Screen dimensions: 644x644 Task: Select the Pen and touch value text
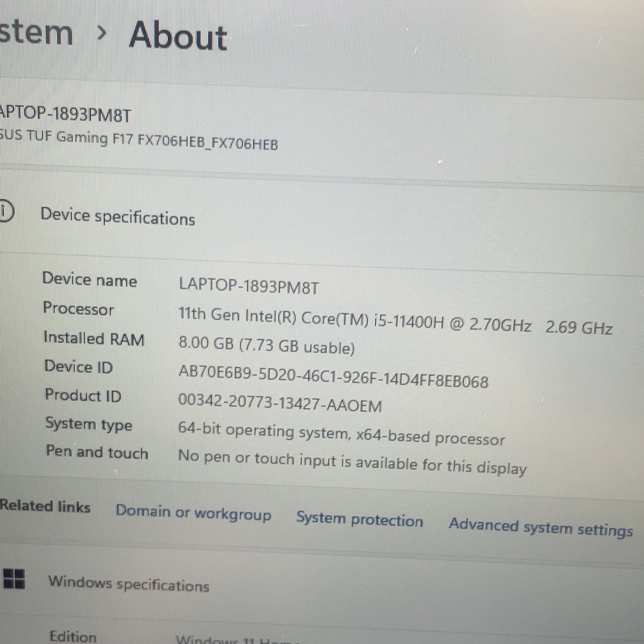352,462
